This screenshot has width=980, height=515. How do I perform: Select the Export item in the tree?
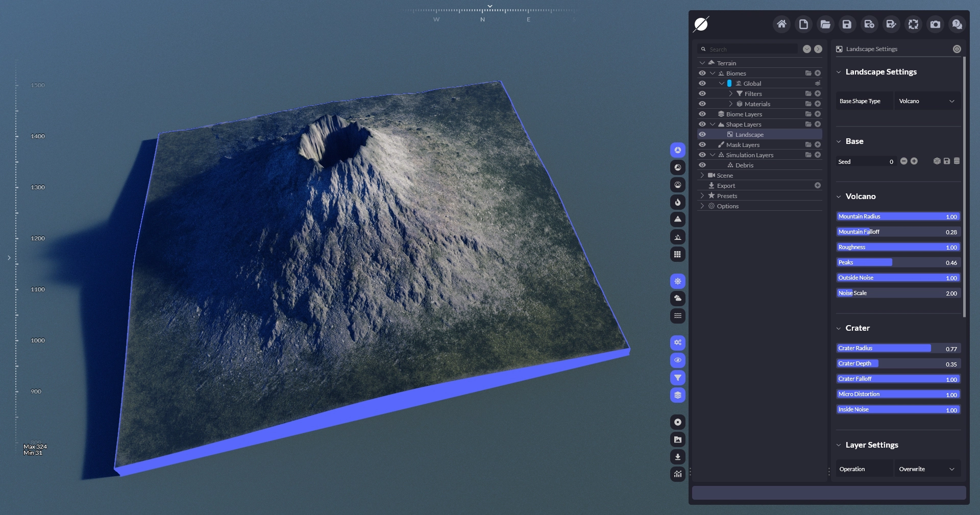726,186
